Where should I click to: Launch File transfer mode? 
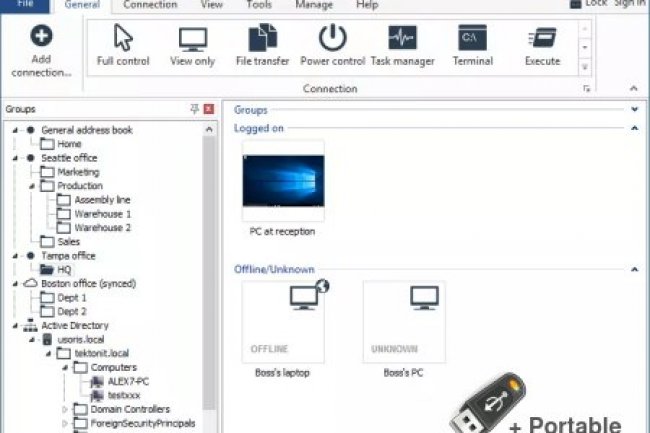pyautogui.click(x=262, y=45)
